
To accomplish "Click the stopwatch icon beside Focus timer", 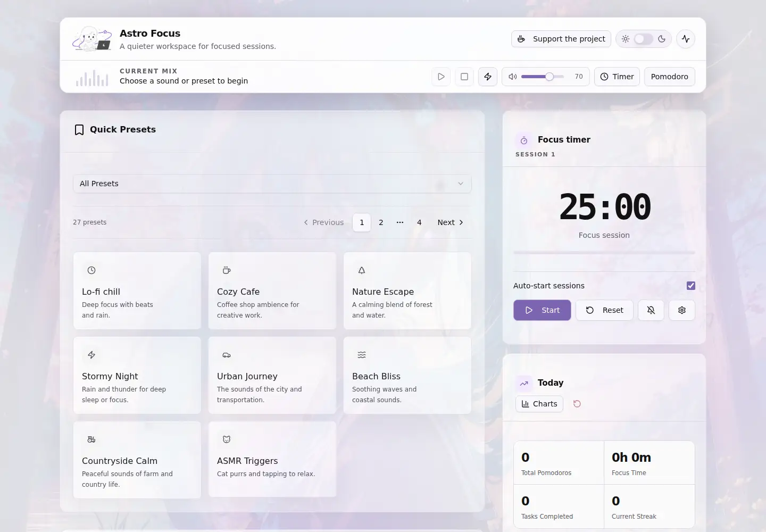I will (x=524, y=140).
